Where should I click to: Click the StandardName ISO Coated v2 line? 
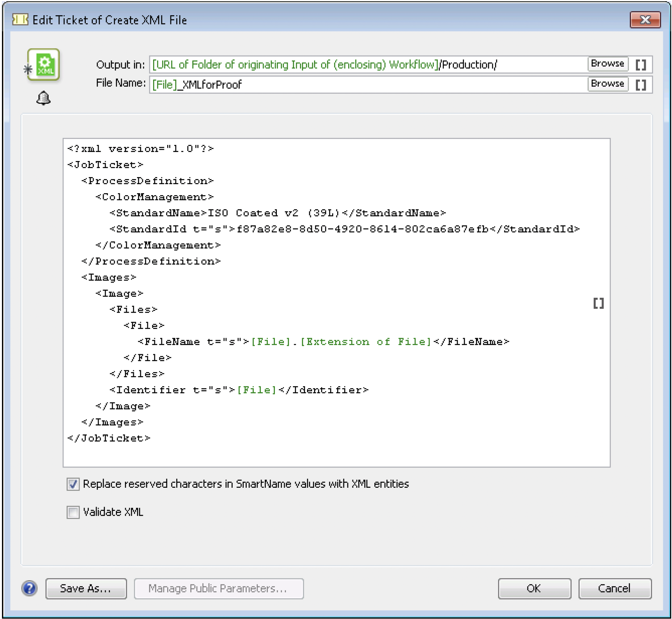coord(278,213)
